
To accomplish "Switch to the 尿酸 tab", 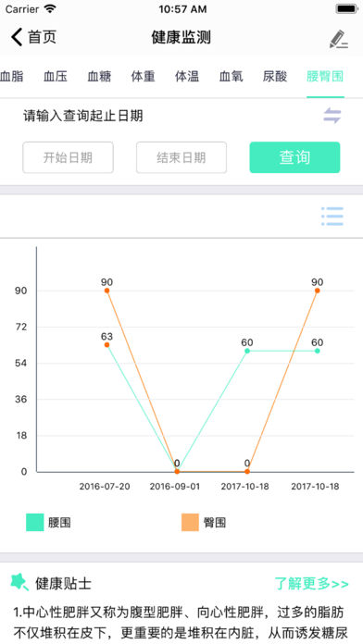I will pos(275,77).
